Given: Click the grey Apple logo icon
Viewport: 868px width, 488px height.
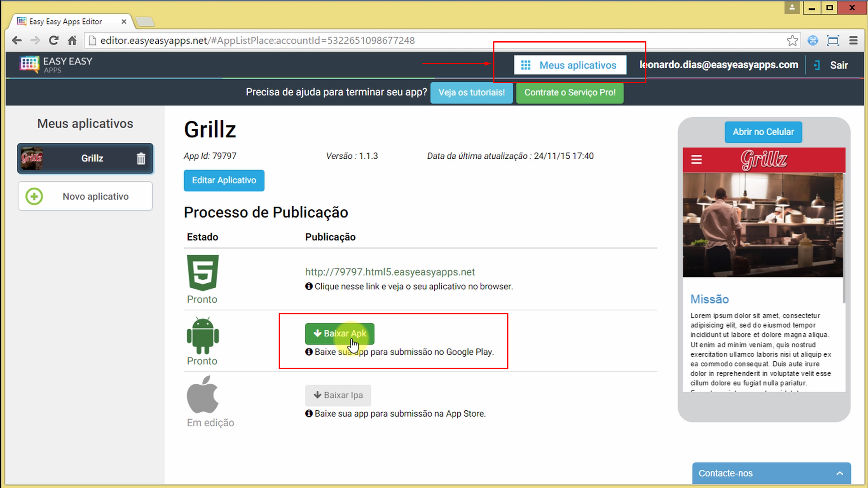Looking at the screenshot, I should (x=203, y=395).
